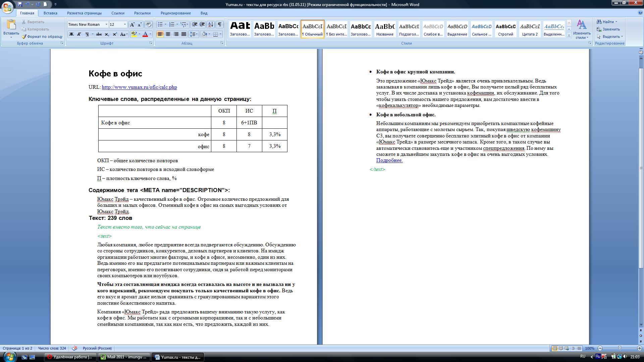Expand the Выделить dropdown in Редактирование
Image resolution: width=644 pixels, height=362 pixels.
click(622, 37)
